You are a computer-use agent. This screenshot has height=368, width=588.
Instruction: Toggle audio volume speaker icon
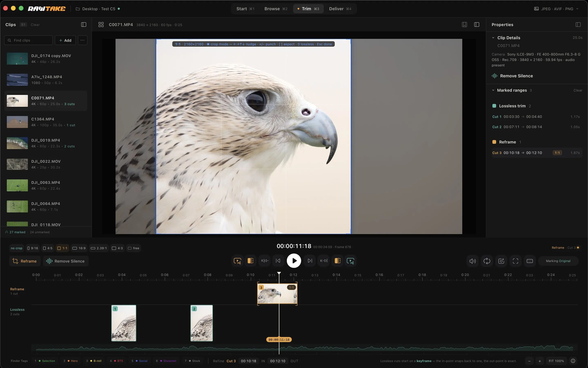pos(473,261)
